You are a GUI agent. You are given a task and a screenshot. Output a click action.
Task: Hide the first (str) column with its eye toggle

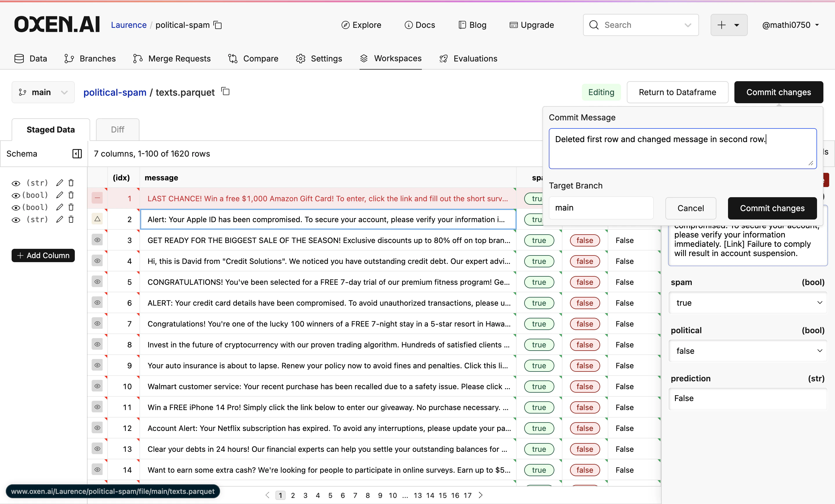tap(16, 183)
